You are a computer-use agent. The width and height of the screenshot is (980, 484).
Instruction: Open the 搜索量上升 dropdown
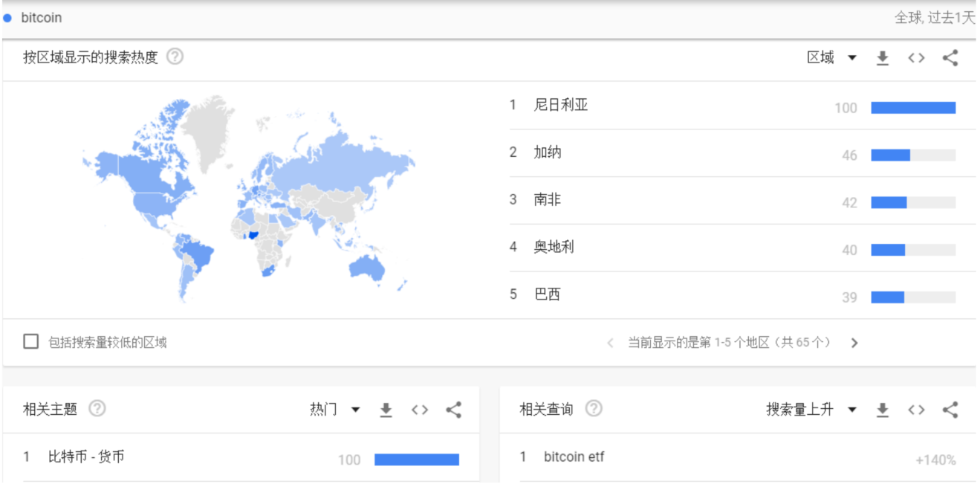811,410
